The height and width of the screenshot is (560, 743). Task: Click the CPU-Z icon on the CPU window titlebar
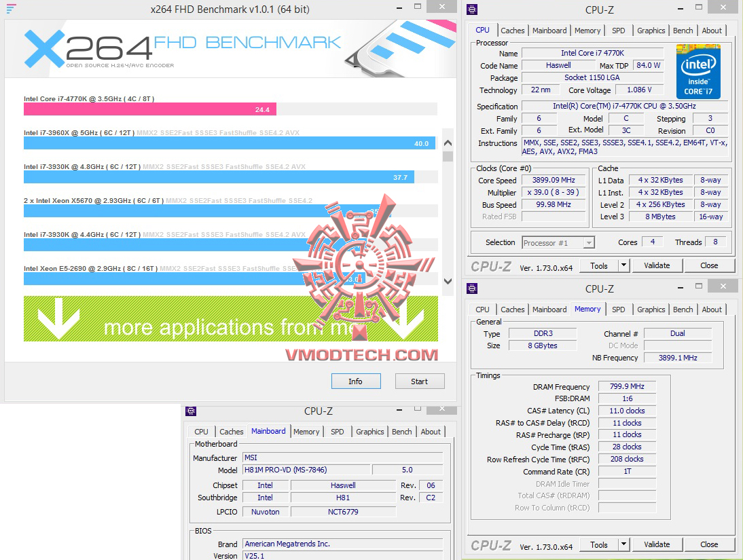pos(471,10)
